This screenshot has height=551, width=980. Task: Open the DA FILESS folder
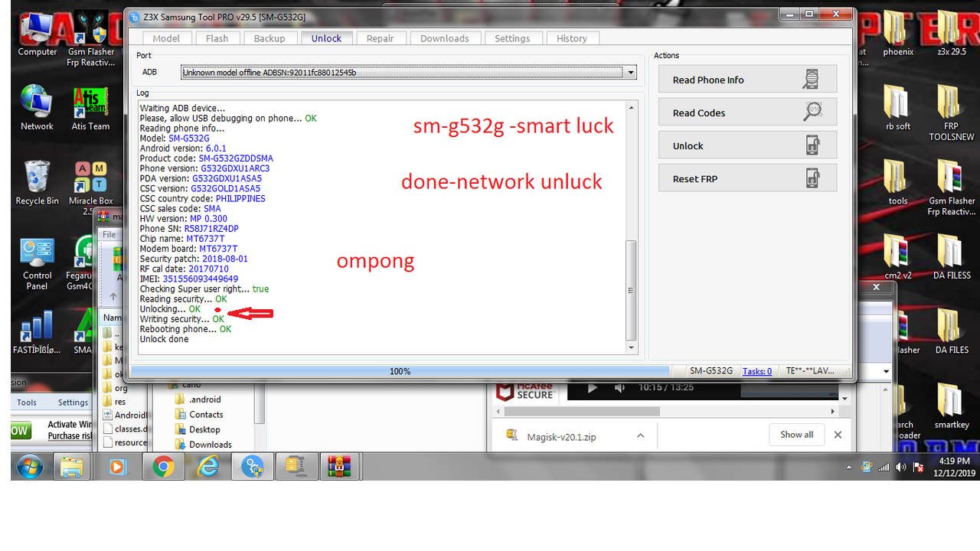pos(952,256)
